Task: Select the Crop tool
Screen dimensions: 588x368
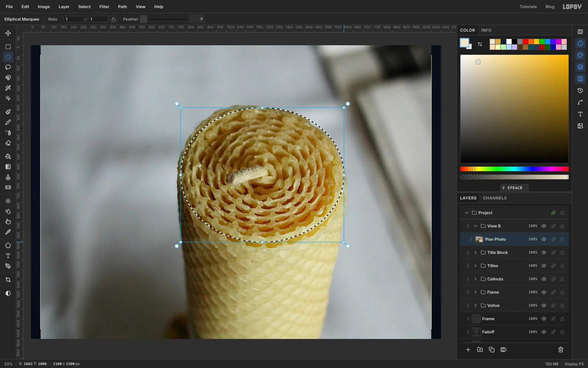Action: [8, 280]
